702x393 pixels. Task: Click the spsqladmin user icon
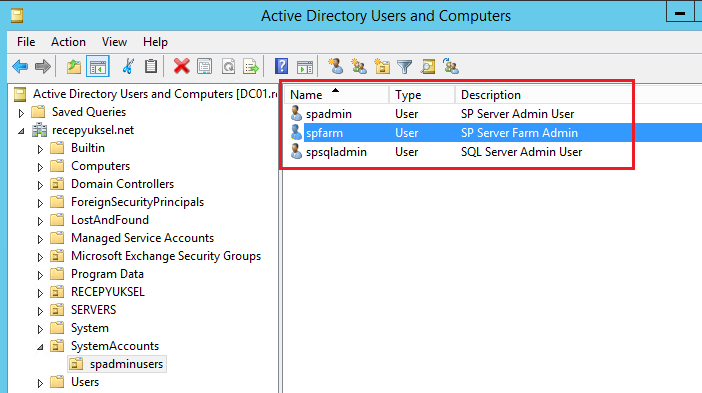click(296, 151)
